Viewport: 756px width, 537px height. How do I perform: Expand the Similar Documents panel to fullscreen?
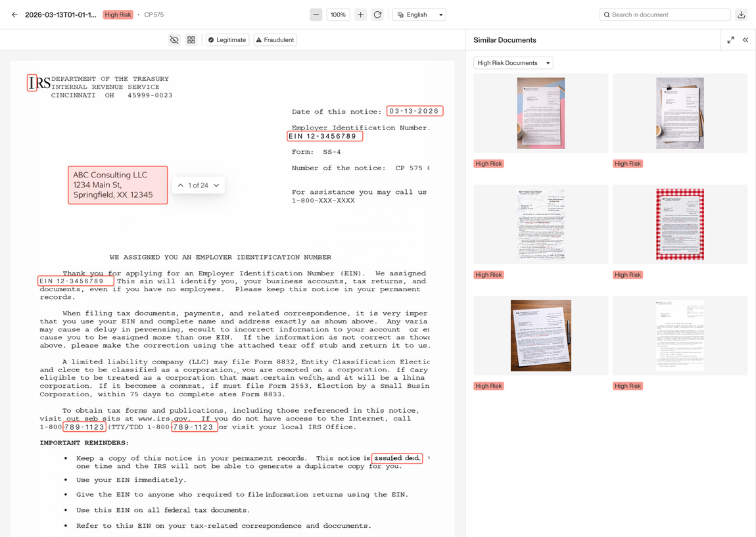(x=731, y=40)
